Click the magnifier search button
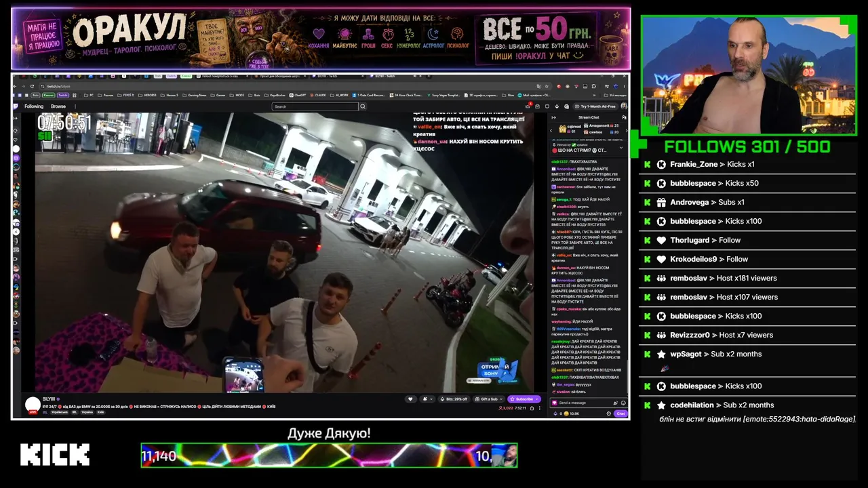The width and height of the screenshot is (868, 488). [363, 106]
